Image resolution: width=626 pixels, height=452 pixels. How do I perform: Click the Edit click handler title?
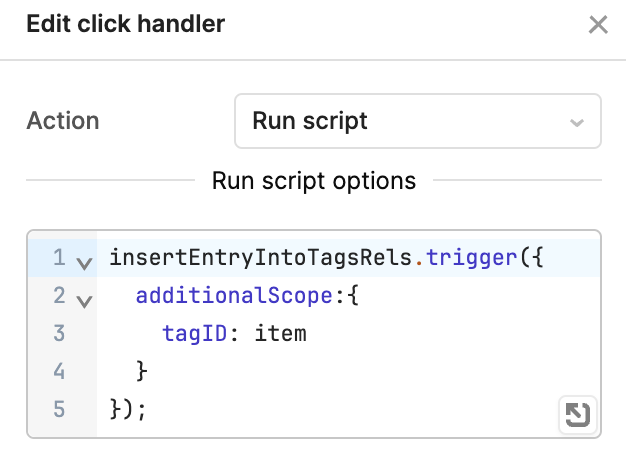click(126, 24)
